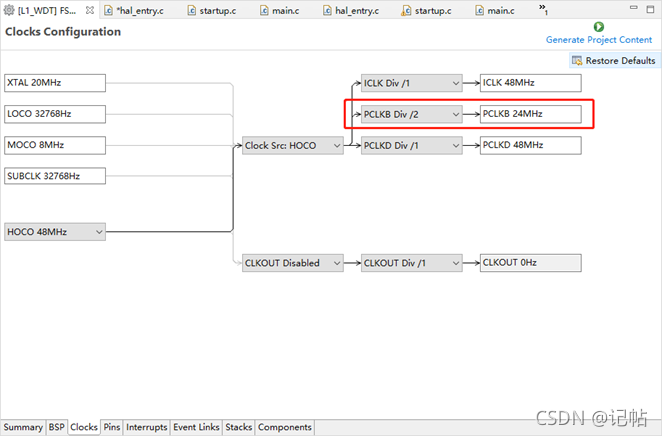The width and height of the screenshot is (662, 436).
Task: Switch to the Summary tab
Action: tap(23, 427)
